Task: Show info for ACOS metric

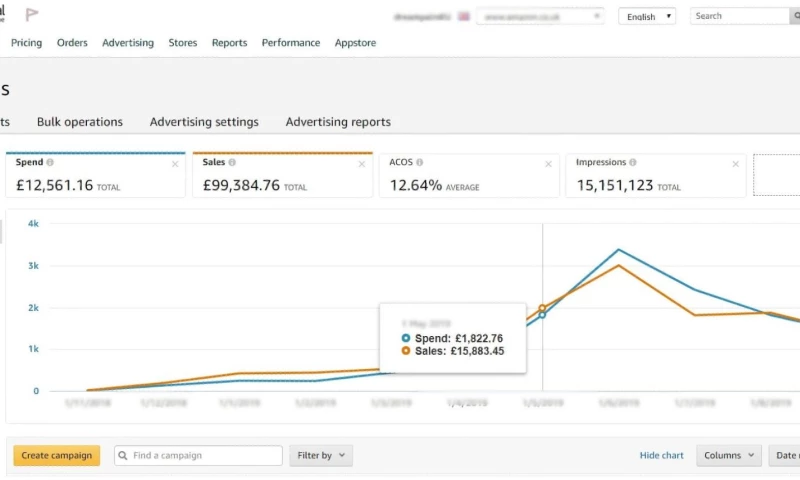Action: pos(419,162)
